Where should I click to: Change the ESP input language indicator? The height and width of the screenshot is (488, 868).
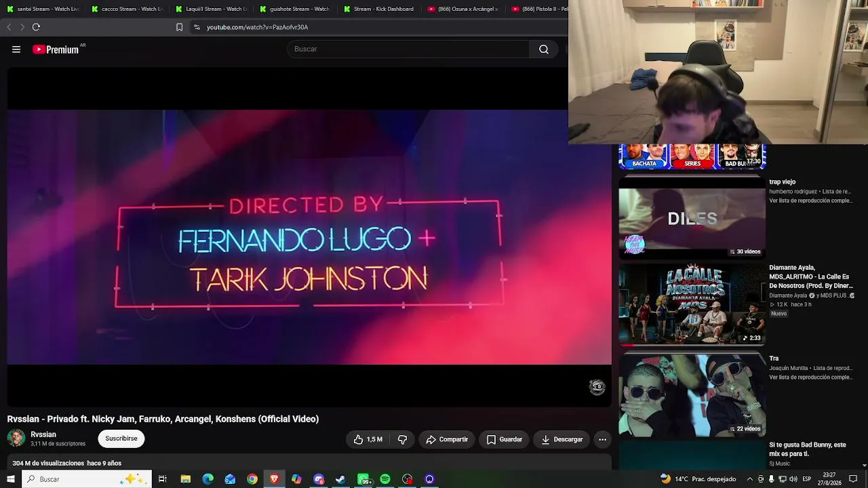point(806,479)
